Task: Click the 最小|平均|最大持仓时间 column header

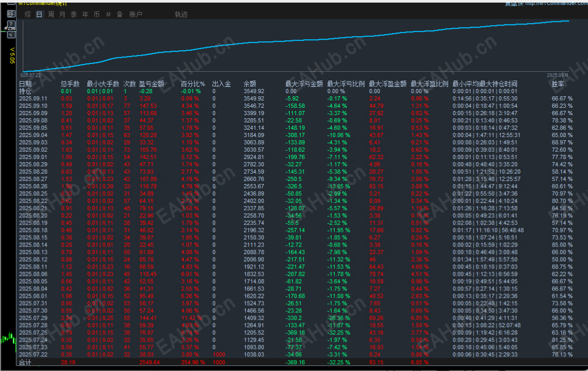Action: [485, 84]
